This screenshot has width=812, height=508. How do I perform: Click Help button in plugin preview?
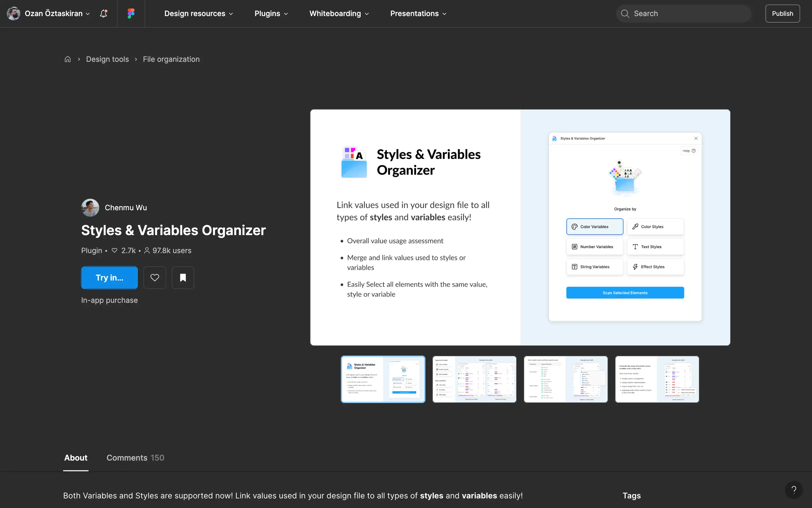pyautogui.click(x=689, y=151)
